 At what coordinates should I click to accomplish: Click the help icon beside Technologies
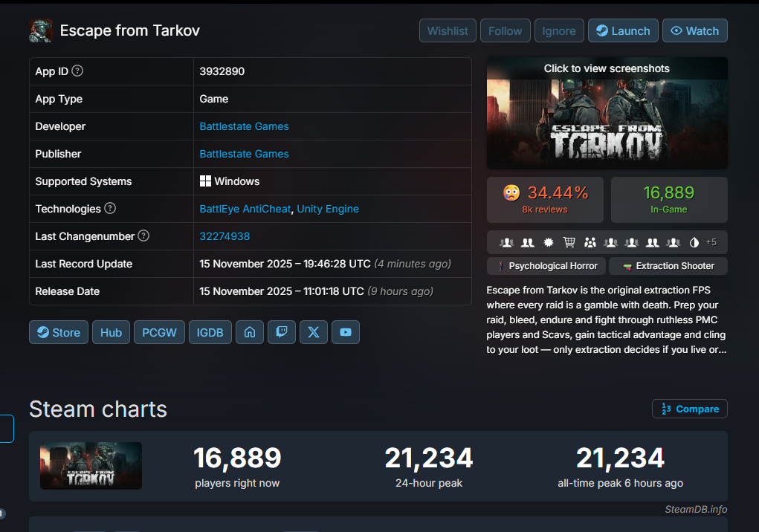(110, 209)
